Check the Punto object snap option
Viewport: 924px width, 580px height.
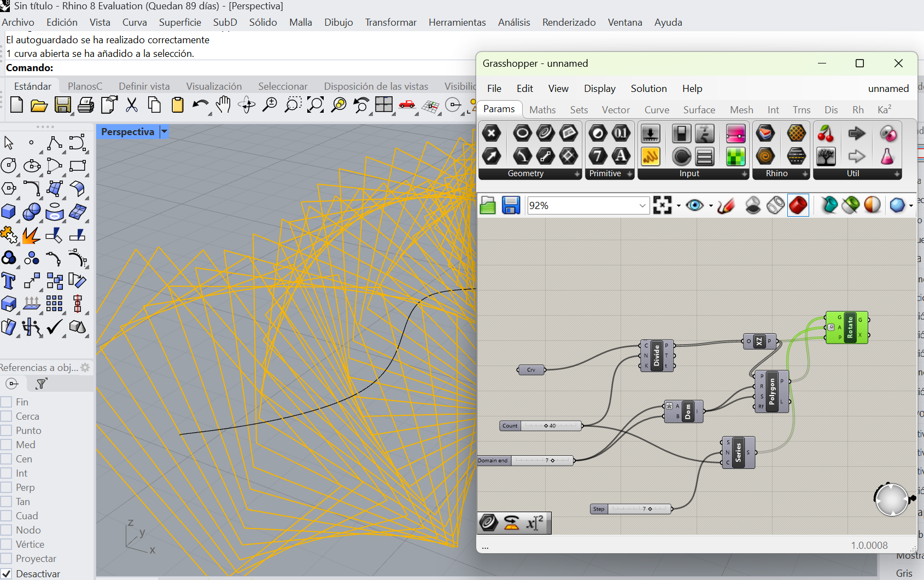pos(7,431)
